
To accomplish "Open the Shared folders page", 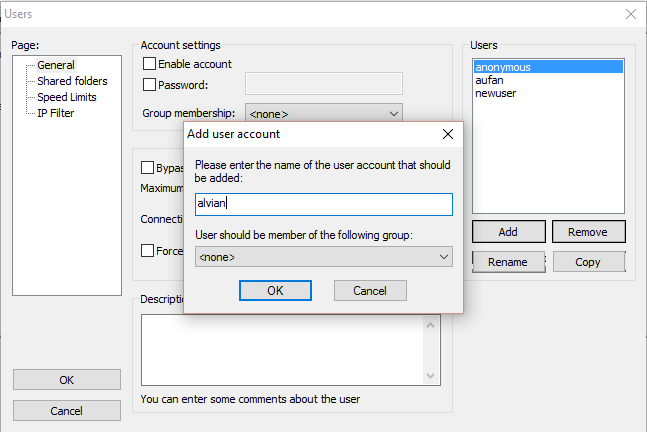I will pyautogui.click(x=72, y=81).
